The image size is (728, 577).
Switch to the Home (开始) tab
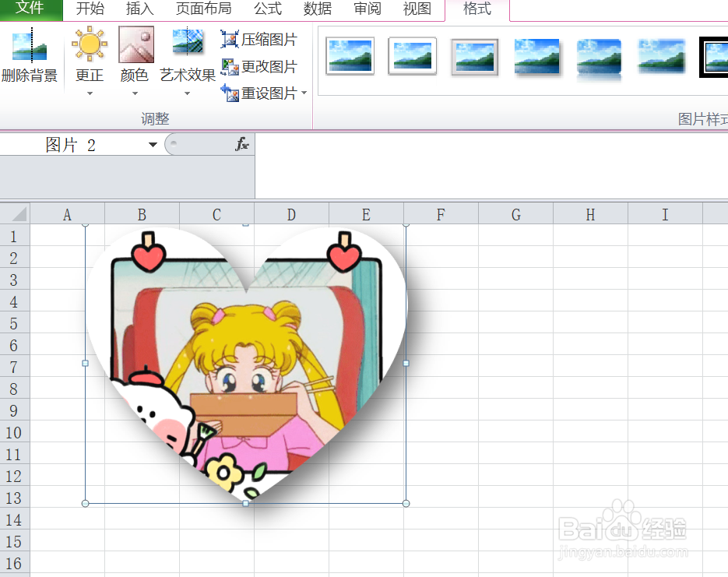(x=90, y=9)
